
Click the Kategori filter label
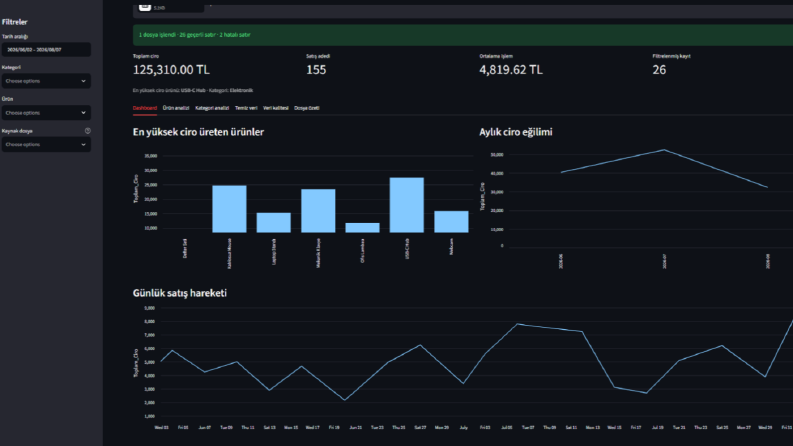(11, 67)
